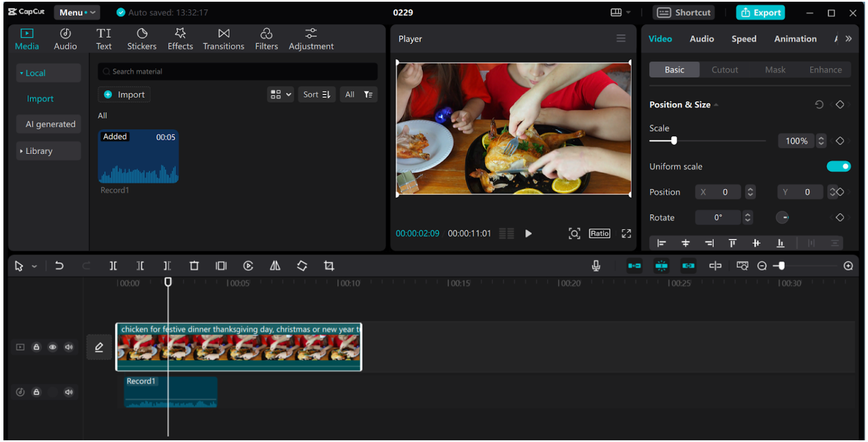Select the Record1 clip thumbnail in media panel
868x442 pixels.
point(138,156)
